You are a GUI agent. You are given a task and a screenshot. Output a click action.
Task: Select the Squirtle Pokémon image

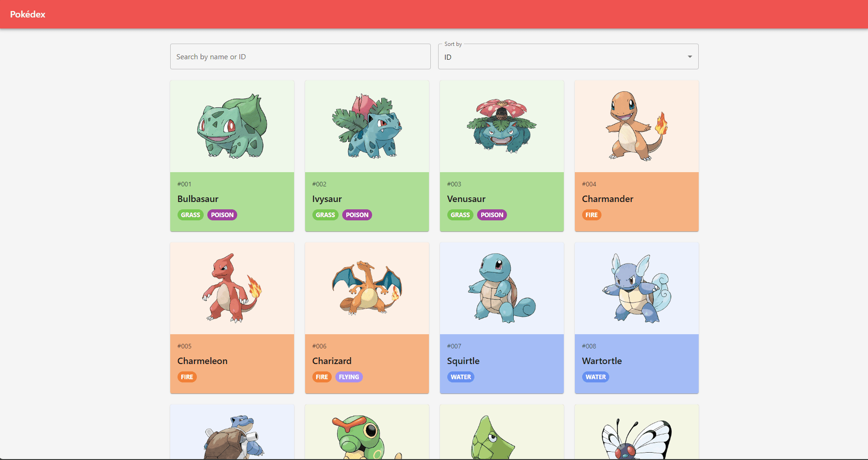coord(501,287)
